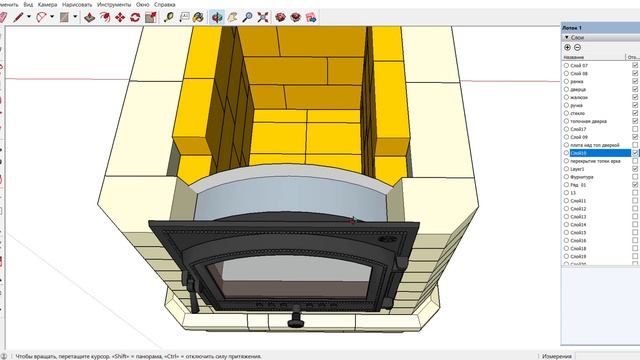Select the Paint Bucket tool
This screenshot has height=360, width=640.
198,17
